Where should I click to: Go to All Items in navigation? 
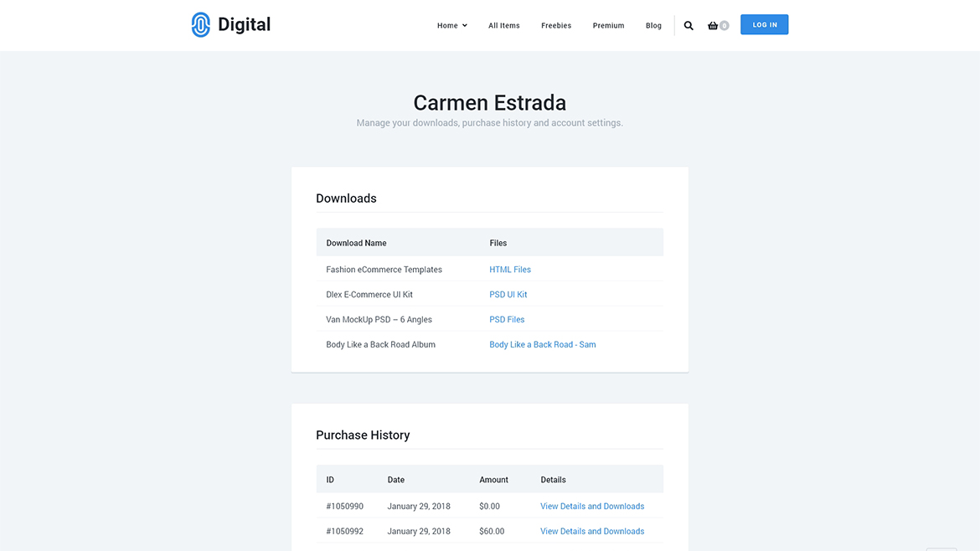click(x=504, y=26)
